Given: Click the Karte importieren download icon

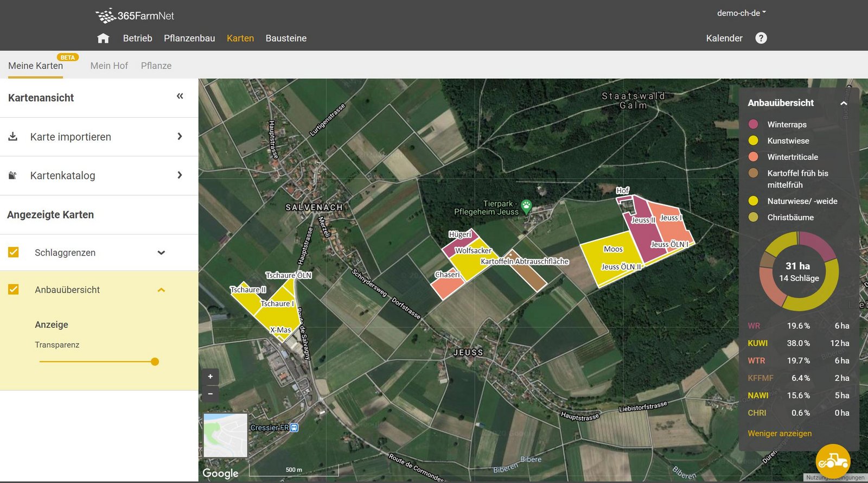Looking at the screenshot, I should click(x=13, y=136).
